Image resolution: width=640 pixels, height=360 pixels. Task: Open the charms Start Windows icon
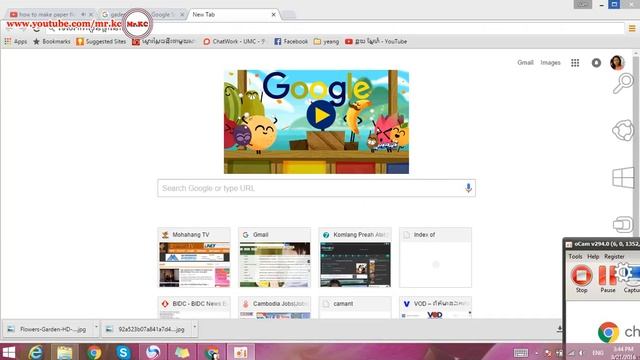623,178
